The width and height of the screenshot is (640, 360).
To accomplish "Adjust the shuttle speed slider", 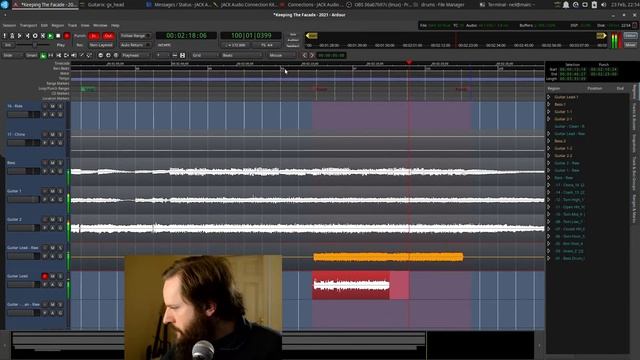I will click(x=35, y=45).
